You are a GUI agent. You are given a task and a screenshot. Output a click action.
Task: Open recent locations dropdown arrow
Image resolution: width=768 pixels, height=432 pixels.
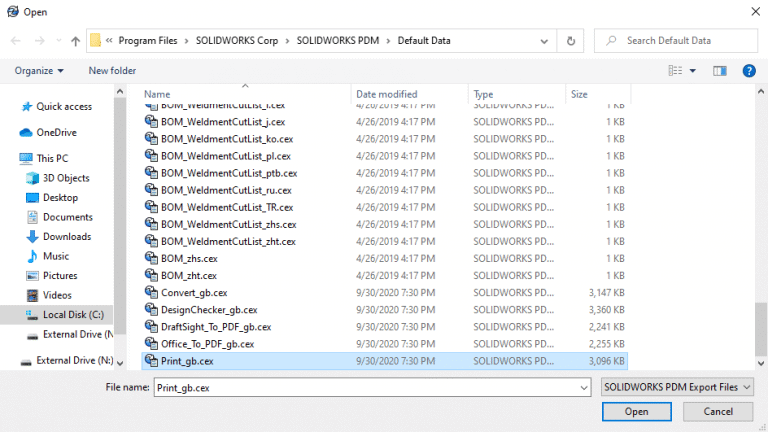59,41
